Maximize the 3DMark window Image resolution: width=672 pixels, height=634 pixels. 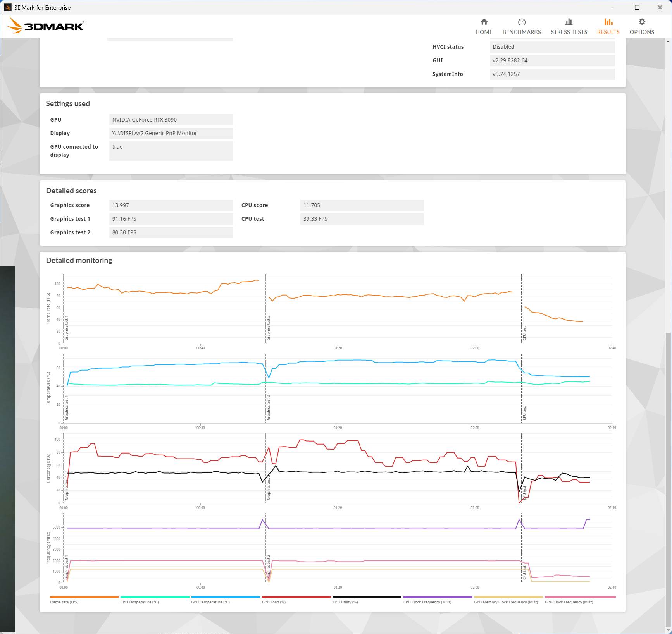pos(637,7)
